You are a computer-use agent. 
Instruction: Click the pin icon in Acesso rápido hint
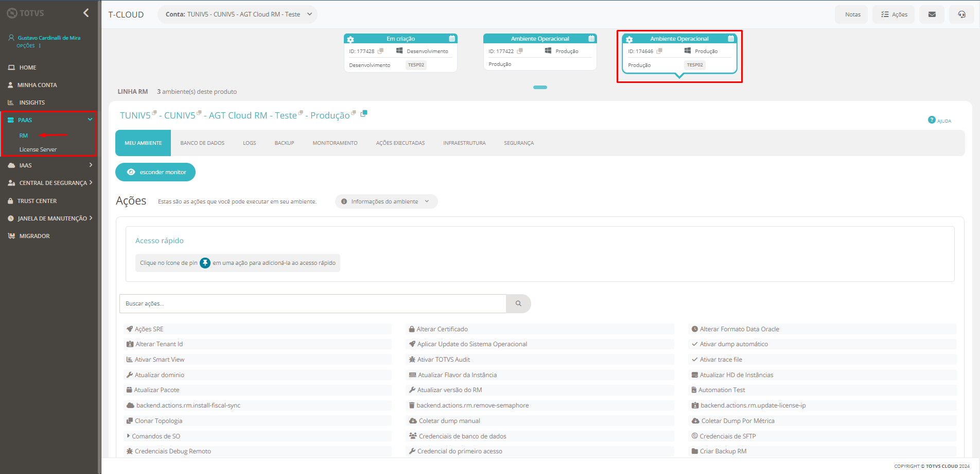(205, 263)
